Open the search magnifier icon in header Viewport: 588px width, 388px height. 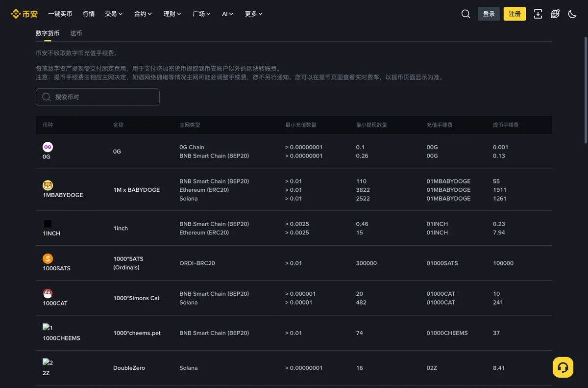(x=465, y=14)
